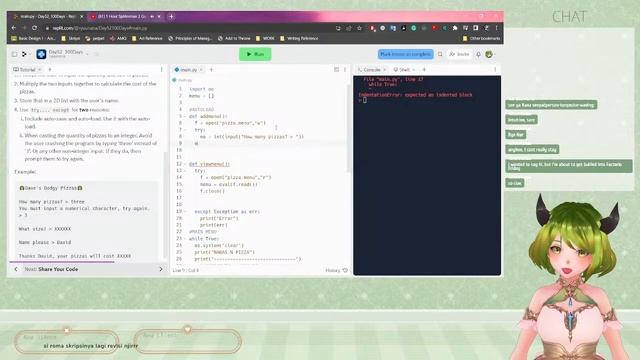Open the Basic Design bookmark

pos(33,38)
